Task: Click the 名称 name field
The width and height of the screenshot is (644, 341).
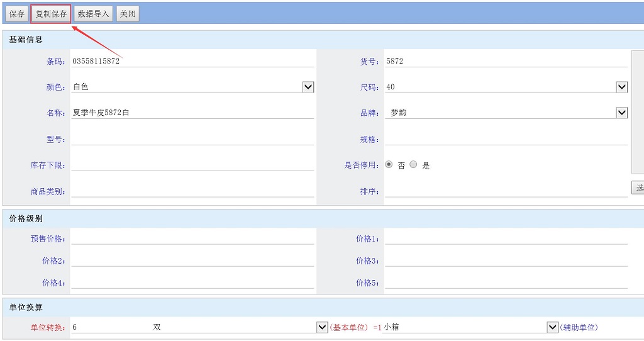Action: [192, 113]
